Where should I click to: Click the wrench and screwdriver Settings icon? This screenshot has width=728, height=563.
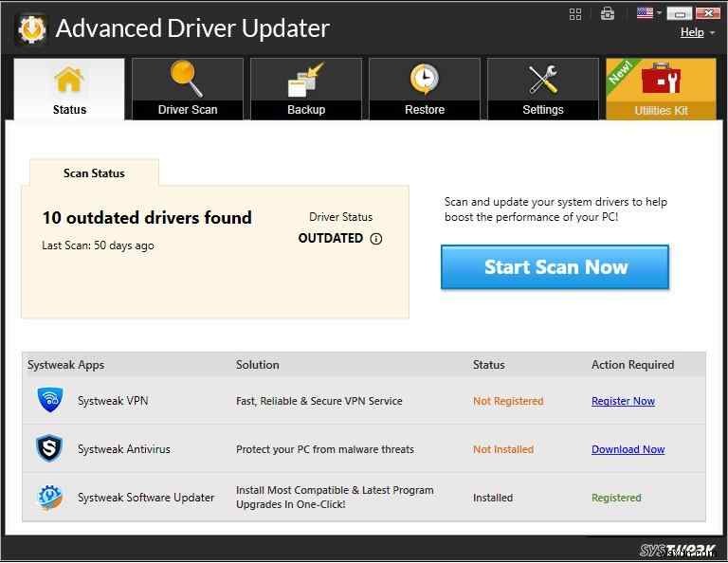pos(543,80)
